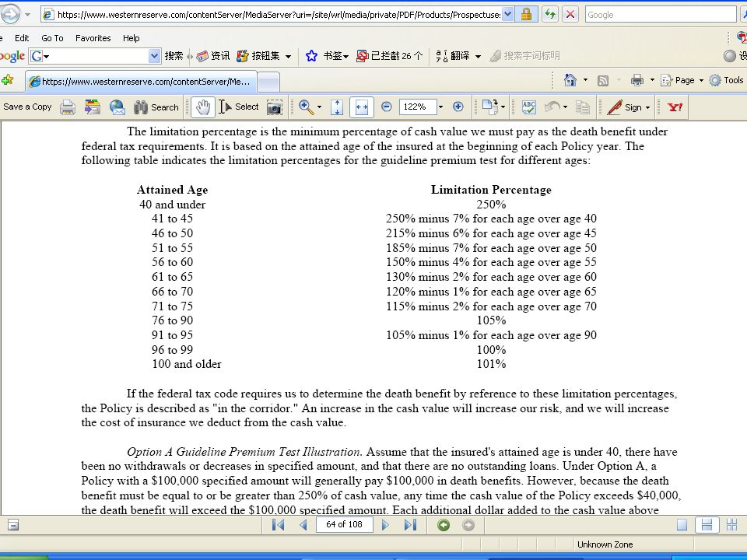Switch to Fit Page view

337,107
